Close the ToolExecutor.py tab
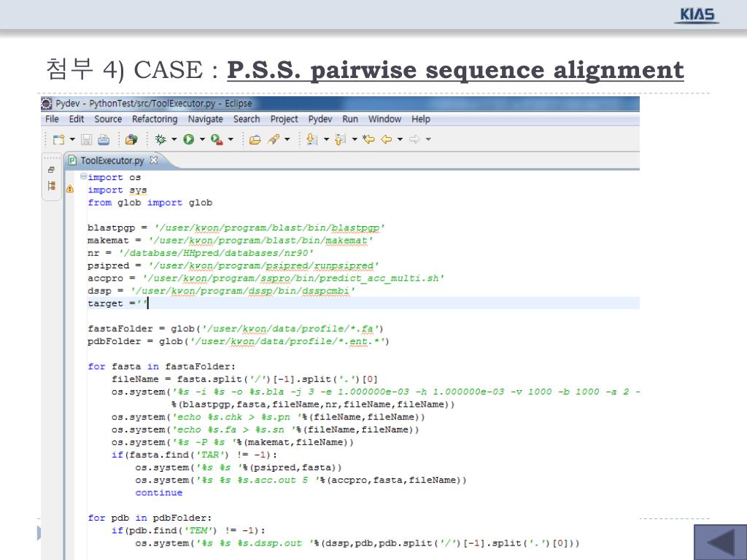This screenshot has height=560, width=747. (154, 160)
